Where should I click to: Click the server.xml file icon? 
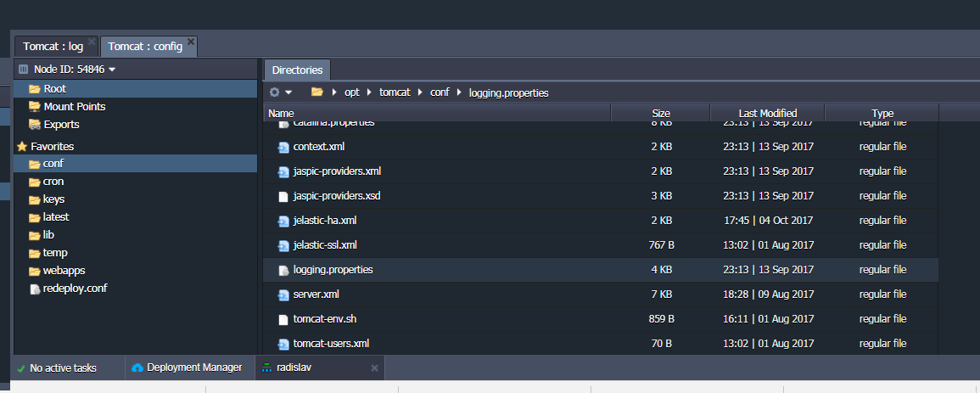point(283,295)
